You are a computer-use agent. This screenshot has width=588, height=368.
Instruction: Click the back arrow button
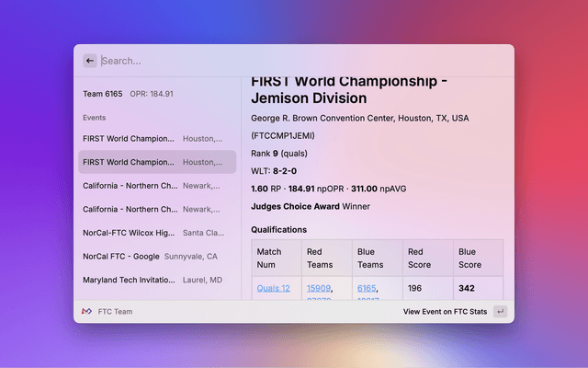click(90, 61)
